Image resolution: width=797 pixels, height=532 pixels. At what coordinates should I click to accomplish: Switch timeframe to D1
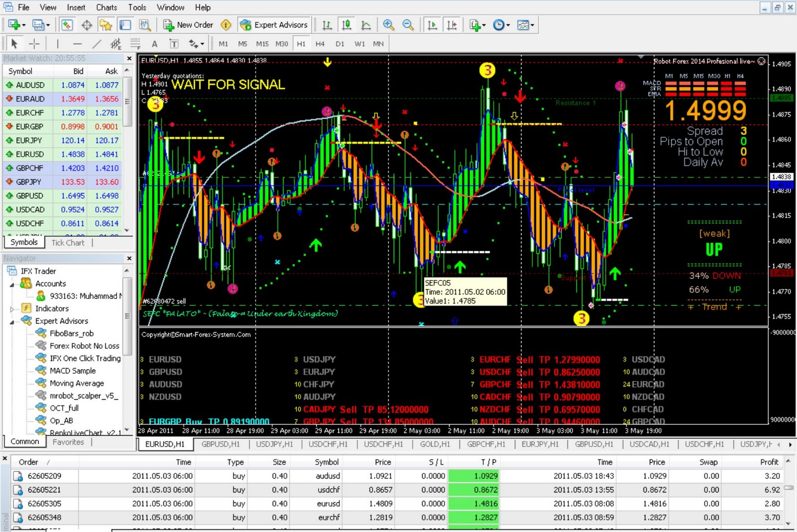(340, 44)
